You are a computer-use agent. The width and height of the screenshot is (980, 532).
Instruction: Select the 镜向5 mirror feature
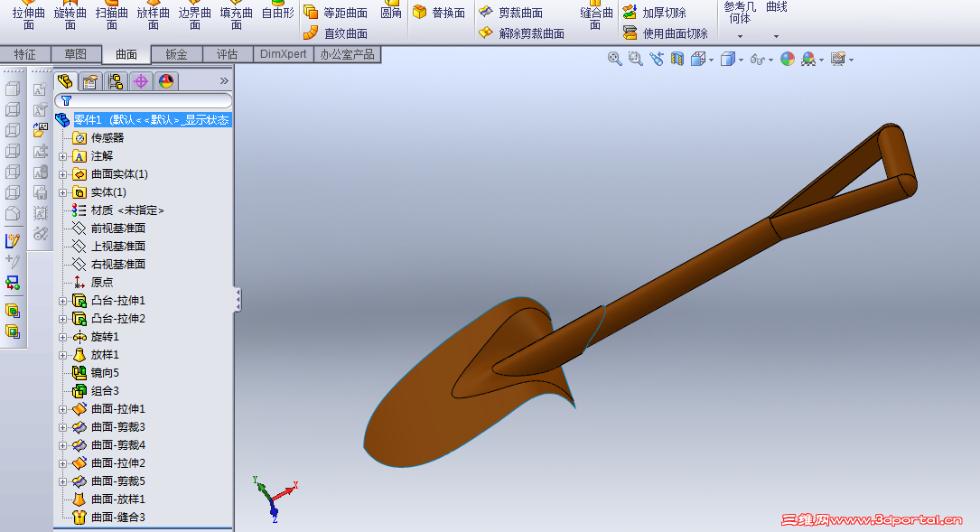[x=105, y=373]
